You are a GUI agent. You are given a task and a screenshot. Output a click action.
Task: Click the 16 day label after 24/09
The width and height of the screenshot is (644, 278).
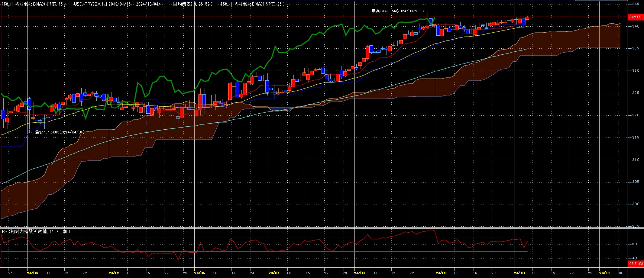(475, 273)
